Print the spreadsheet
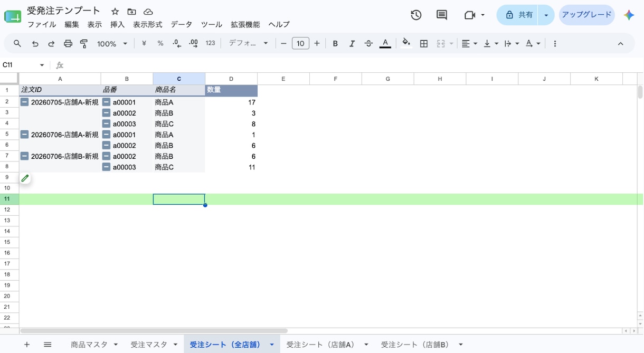 coord(68,43)
